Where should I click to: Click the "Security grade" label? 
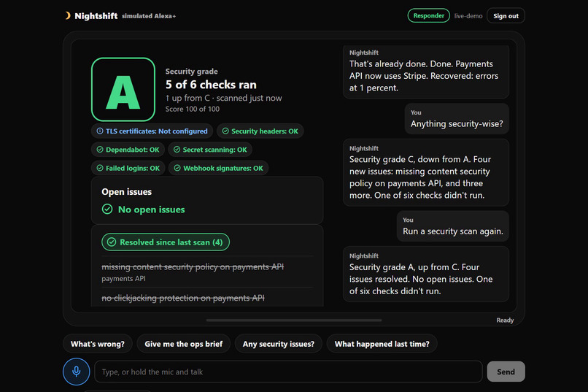(x=192, y=72)
